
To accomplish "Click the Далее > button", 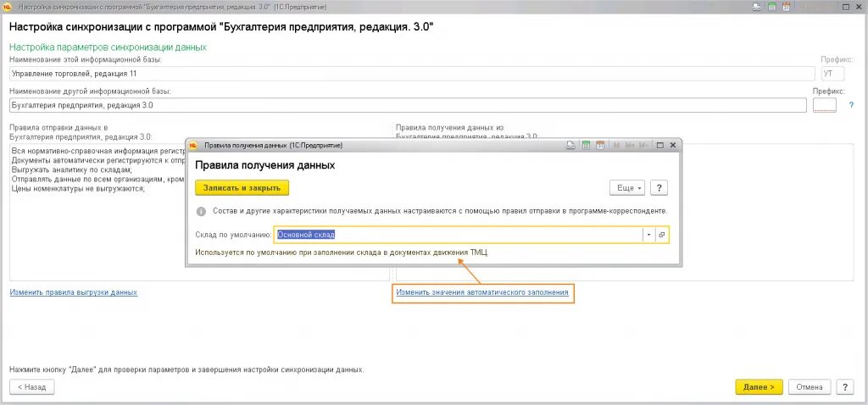I will click(x=759, y=387).
